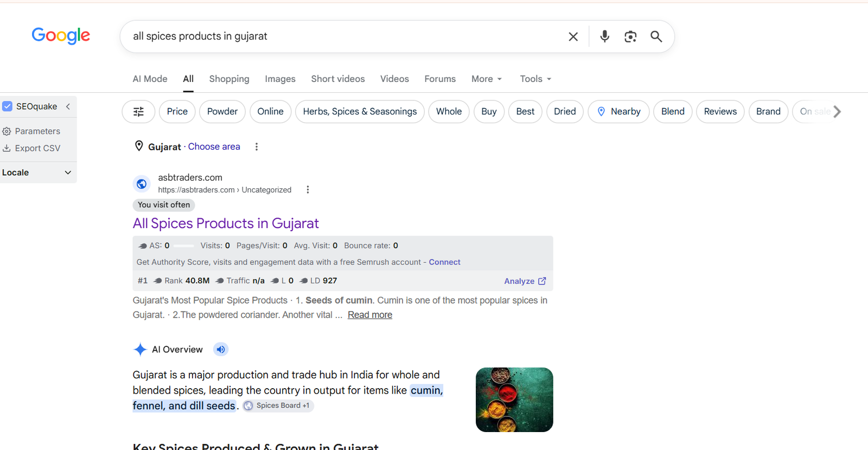Expand the Locale dropdown
The image size is (868, 450).
[37, 173]
